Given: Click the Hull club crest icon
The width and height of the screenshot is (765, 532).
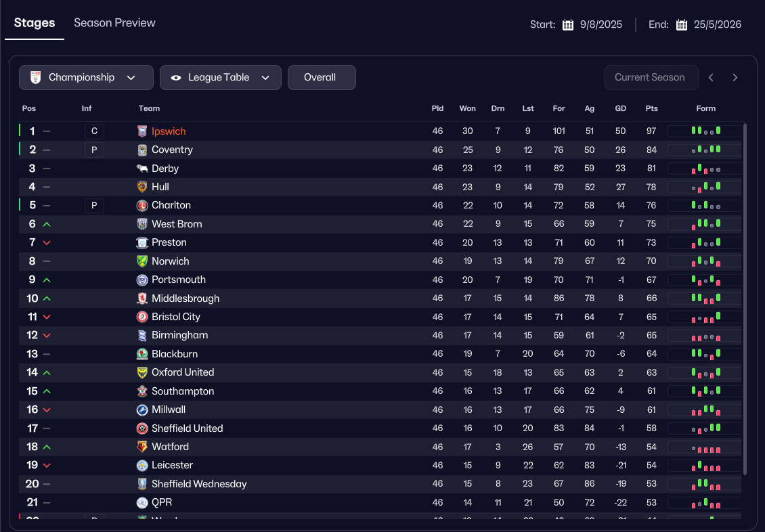Looking at the screenshot, I should [x=142, y=187].
